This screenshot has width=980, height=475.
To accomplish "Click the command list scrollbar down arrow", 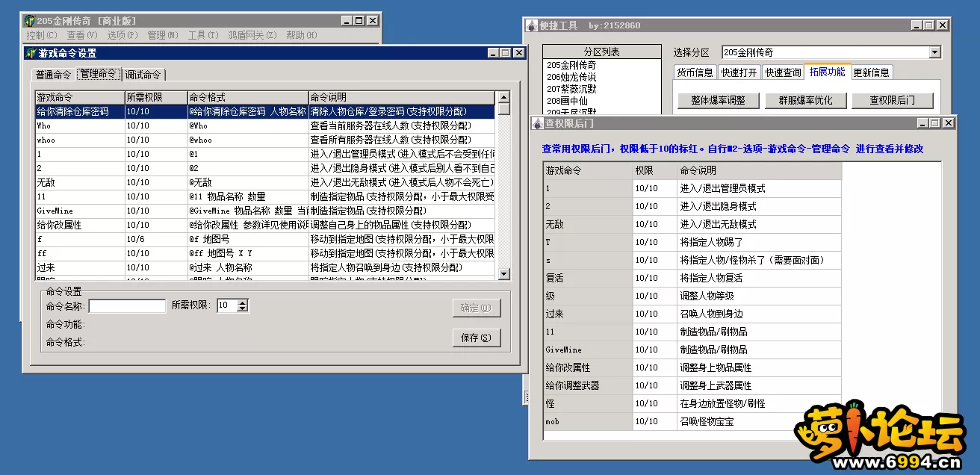I will point(504,275).
